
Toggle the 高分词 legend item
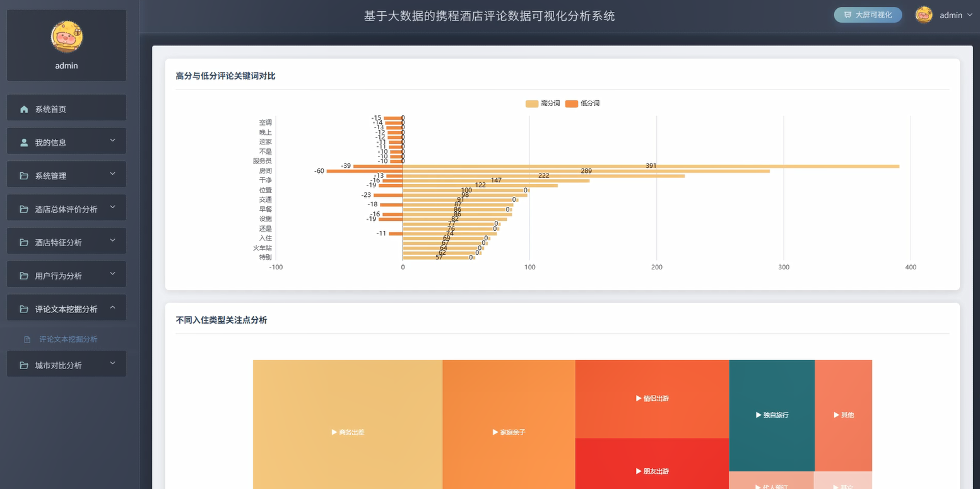coord(543,103)
